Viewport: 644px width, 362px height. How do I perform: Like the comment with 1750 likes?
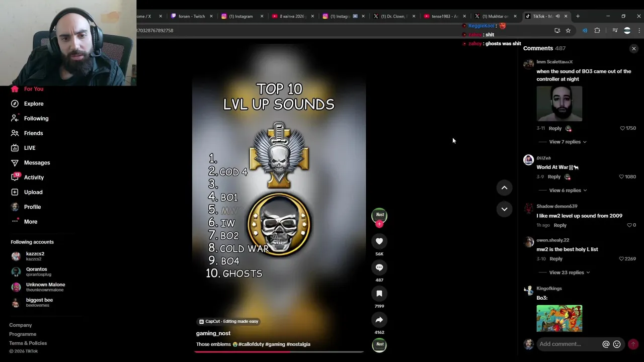[622, 128]
